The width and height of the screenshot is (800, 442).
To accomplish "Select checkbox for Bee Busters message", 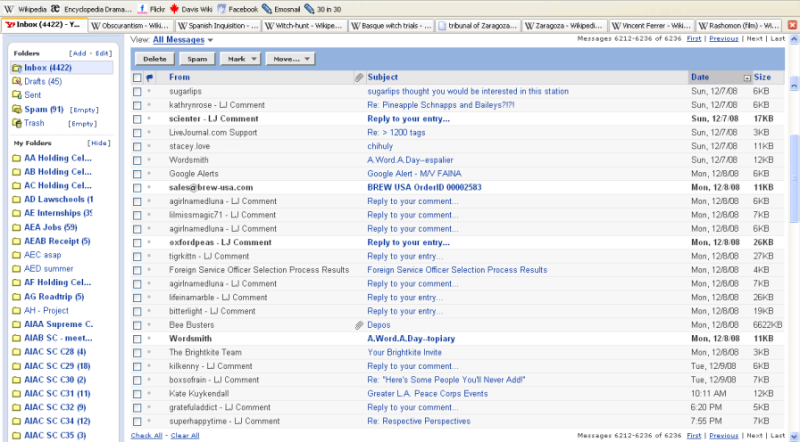I will tap(137, 325).
